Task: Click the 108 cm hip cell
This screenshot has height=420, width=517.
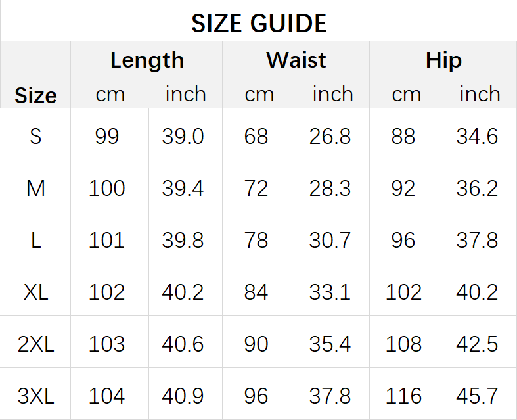Action: pos(403,344)
